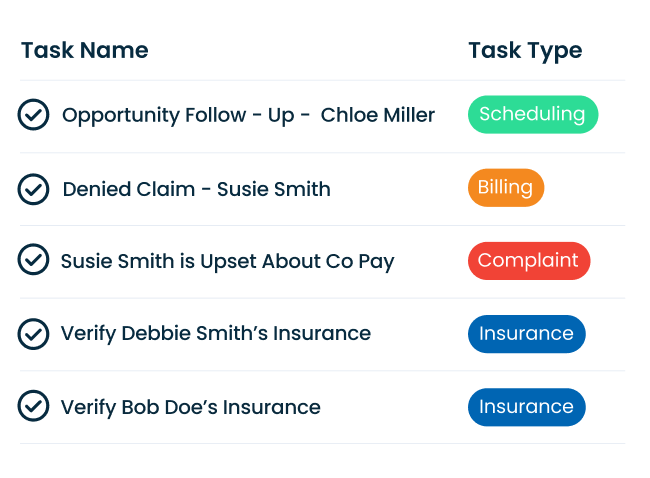Click the name Chloe Miller in first task
The height and width of the screenshot is (478, 650).
(x=378, y=115)
